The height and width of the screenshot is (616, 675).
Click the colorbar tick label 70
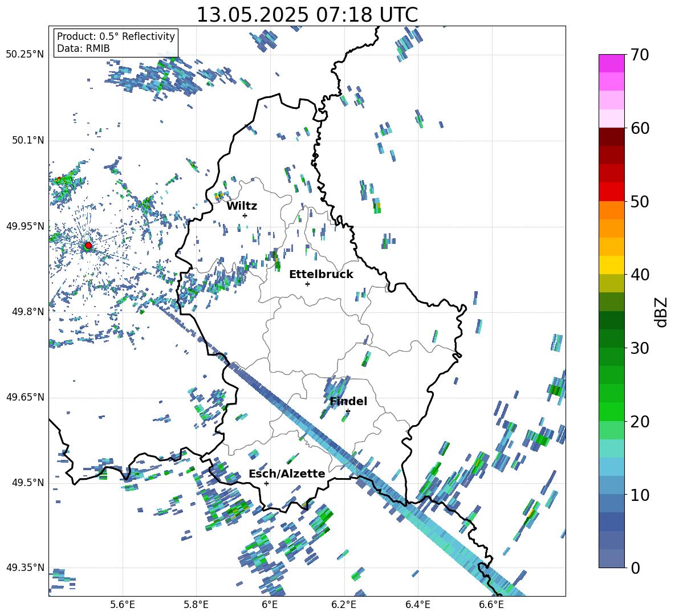640,55
